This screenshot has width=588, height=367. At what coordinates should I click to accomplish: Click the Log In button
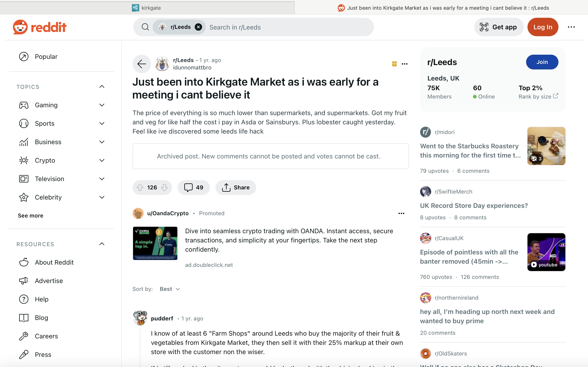pos(543,27)
